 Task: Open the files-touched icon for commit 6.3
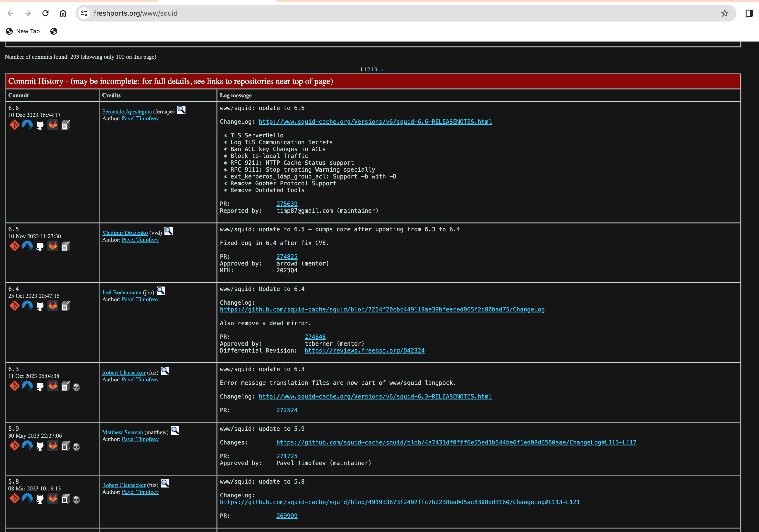[x=65, y=386]
